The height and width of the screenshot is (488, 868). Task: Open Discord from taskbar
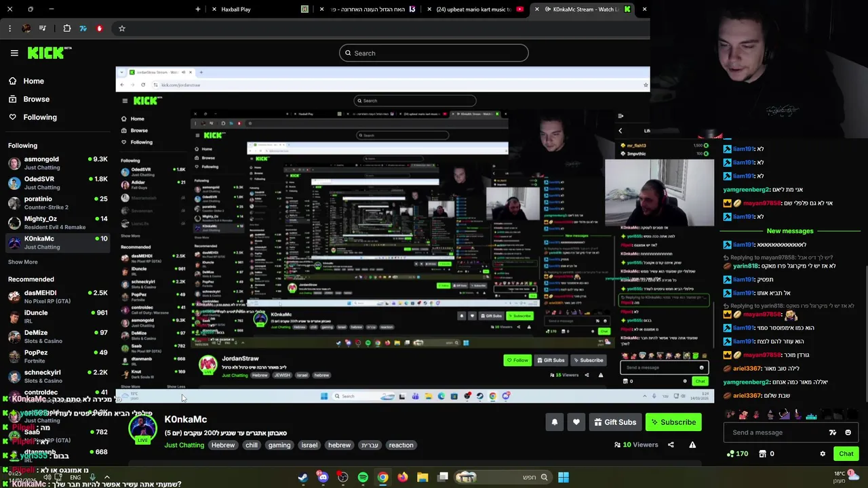coord(323,477)
